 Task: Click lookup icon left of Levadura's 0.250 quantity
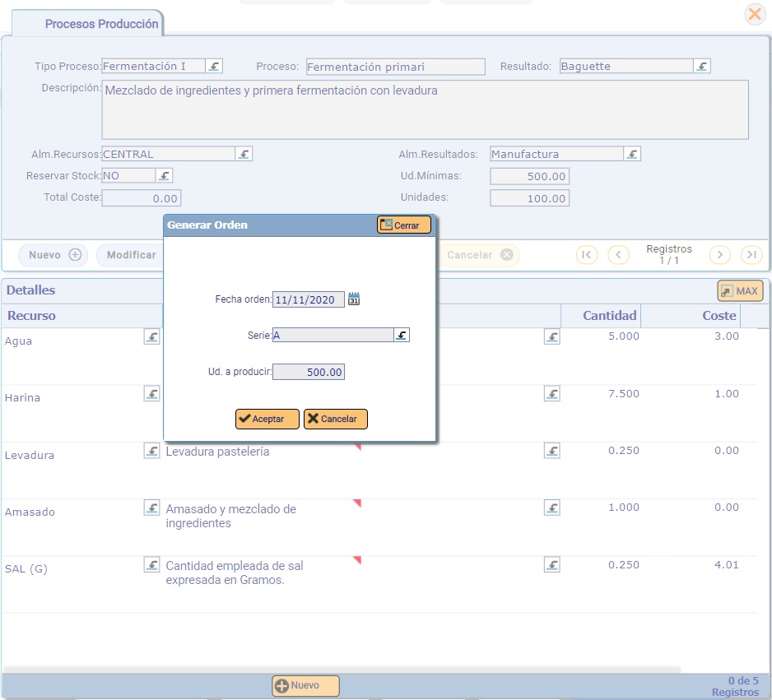pos(552,451)
